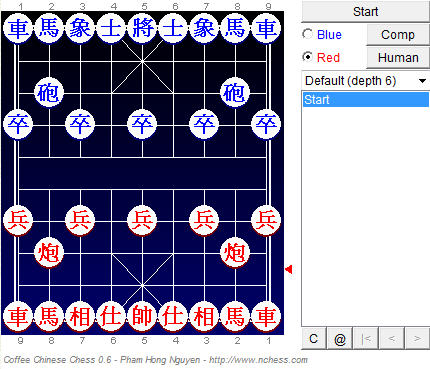Select red soldier 兵 above bottom file 9
The width and height of the screenshot is (430, 369).
(18, 220)
